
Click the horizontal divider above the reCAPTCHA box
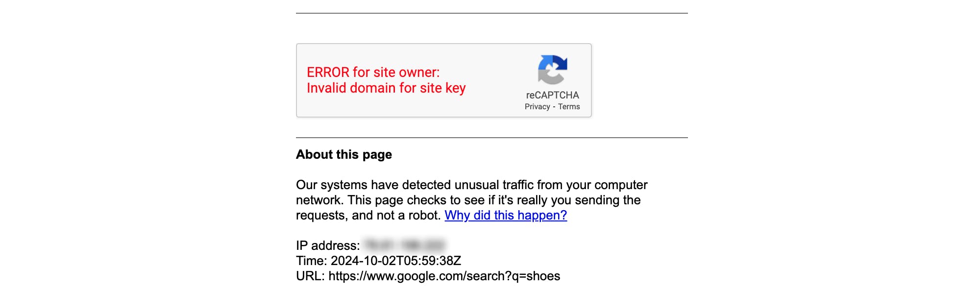(x=491, y=13)
